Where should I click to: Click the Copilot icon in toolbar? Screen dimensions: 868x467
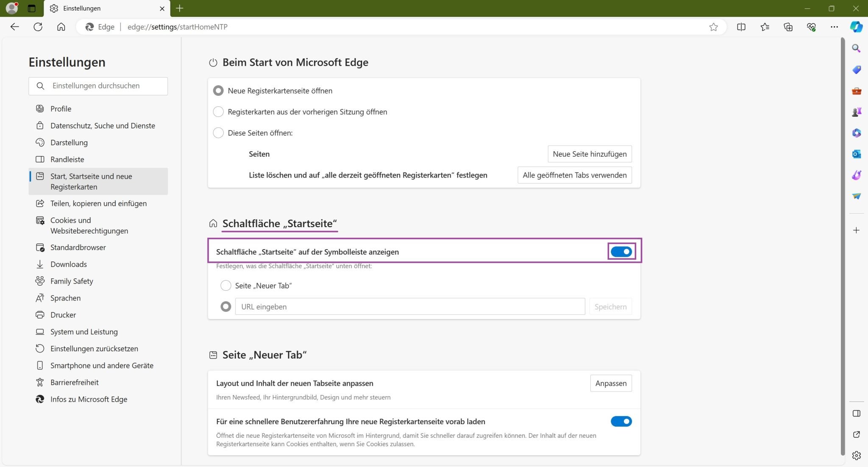(856, 27)
